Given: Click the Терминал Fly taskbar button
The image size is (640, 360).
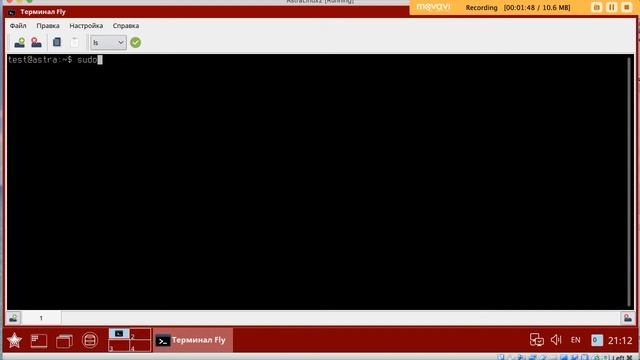Looking at the screenshot, I should pos(193,340).
